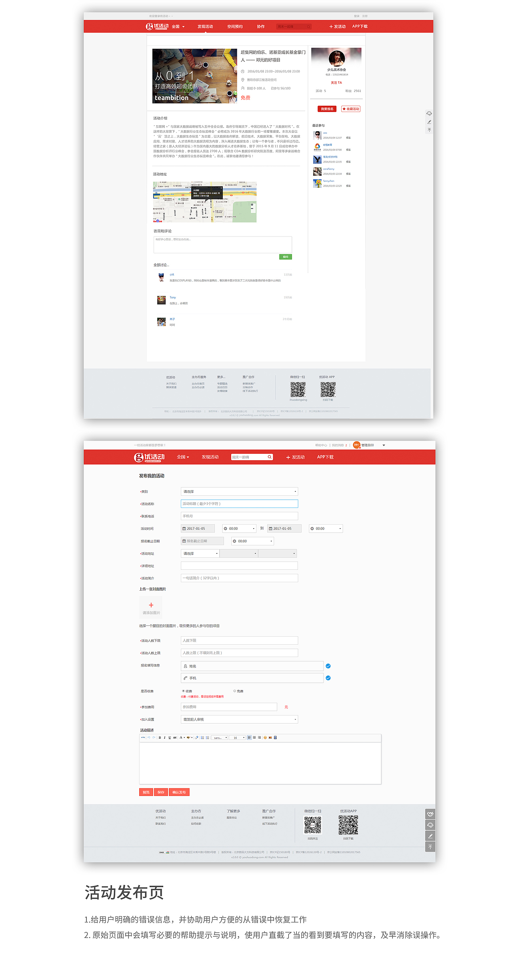Toggle the blue checkmark beside 姓名
512x980 pixels.
point(328,666)
